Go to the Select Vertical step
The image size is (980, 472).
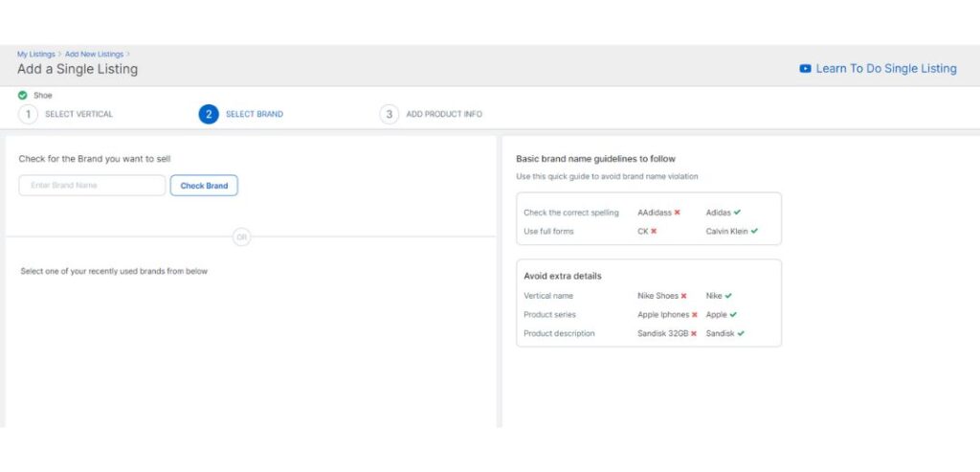[x=78, y=114]
